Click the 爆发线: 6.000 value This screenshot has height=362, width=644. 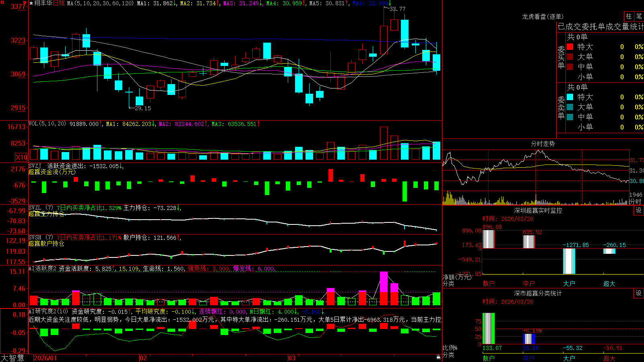tap(254, 268)
